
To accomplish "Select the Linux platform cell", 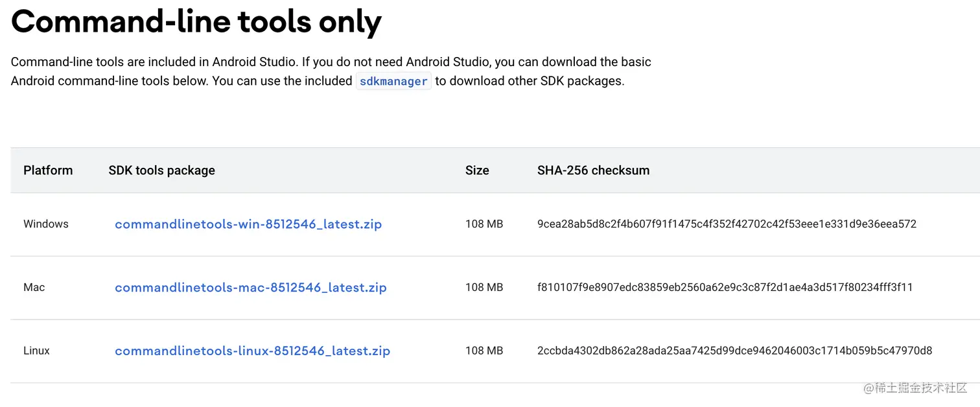I will [x=36, y=351].
